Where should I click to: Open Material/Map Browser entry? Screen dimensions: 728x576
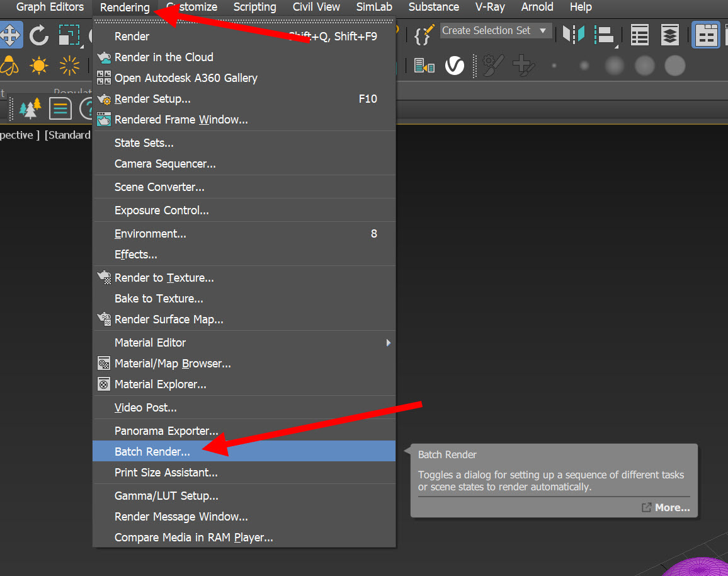click(x=244, y=364)
